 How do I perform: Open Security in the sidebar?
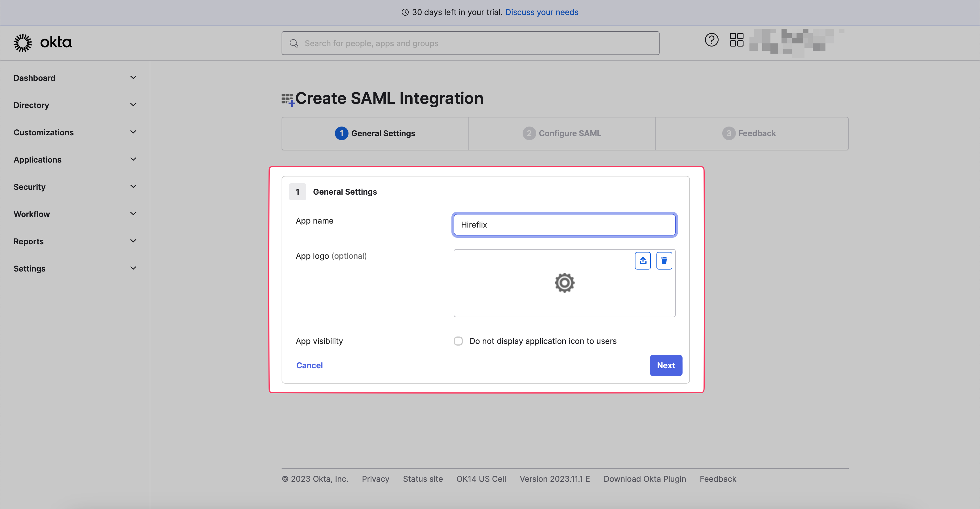29,187
